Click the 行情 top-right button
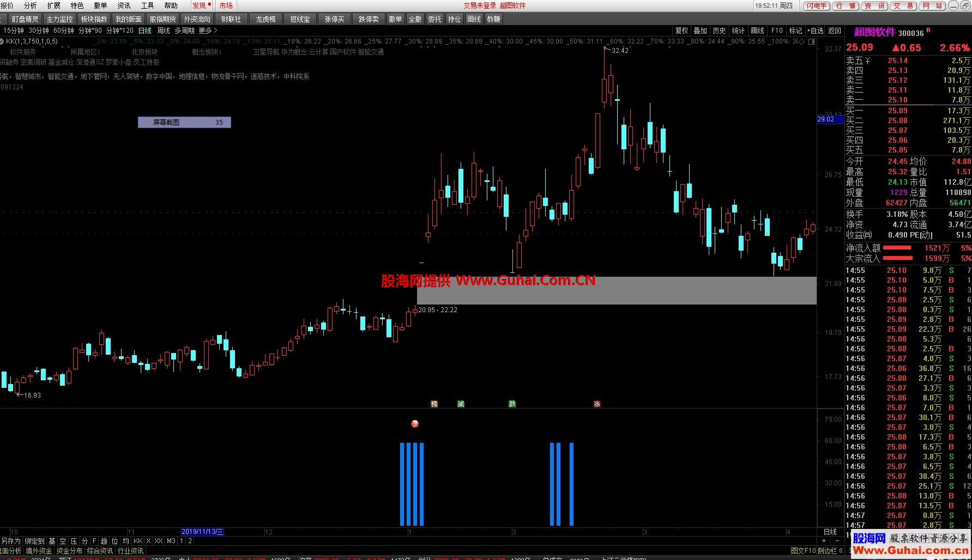The height and width of the screenshot is (560, 972). (846, 5)
